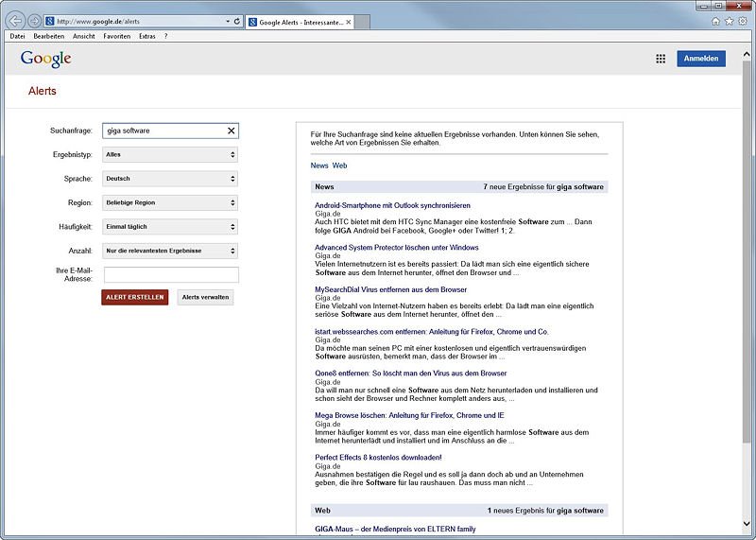
Task: Click the News anchor link
Action: click(x=319, y=165)
